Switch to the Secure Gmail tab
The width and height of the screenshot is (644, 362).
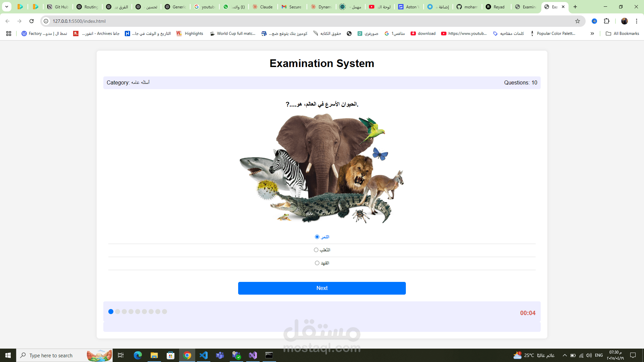[x=292, y=7]
